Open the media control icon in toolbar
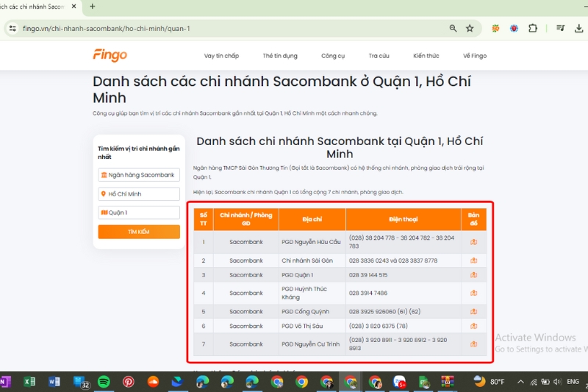Viewport: 588px width, 392px height. click(x=560, y=28)
